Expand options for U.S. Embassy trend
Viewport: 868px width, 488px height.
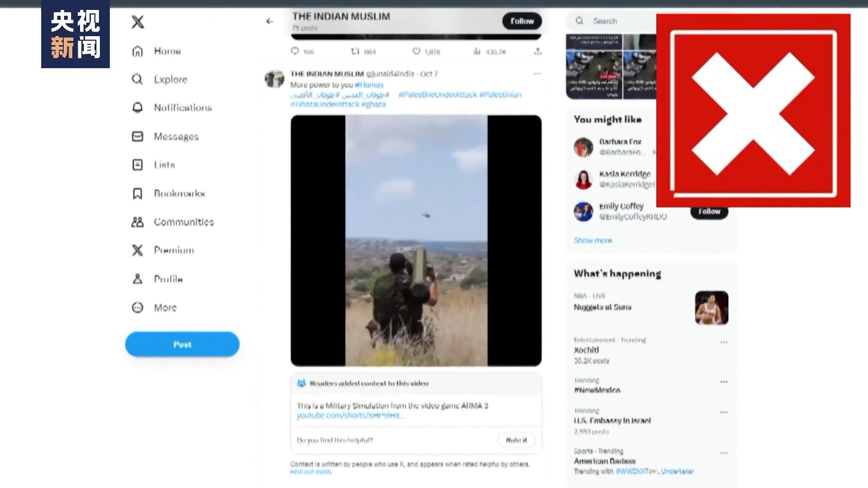pyautogui.click(x=724, y=412)
